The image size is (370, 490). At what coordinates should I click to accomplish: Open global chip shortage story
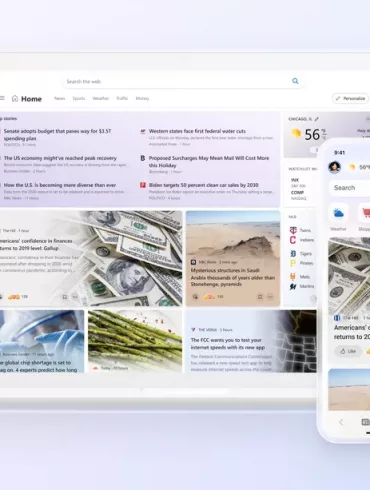(x=38, y=366)
